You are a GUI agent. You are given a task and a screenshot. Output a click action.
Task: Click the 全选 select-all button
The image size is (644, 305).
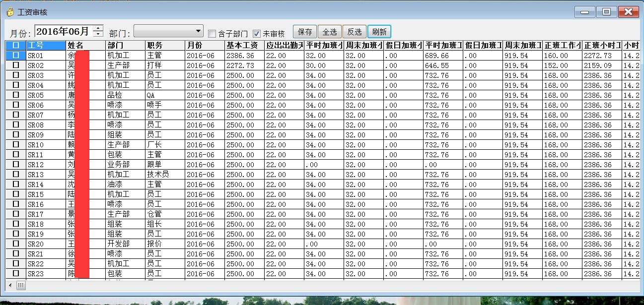[x=329, y=31]
